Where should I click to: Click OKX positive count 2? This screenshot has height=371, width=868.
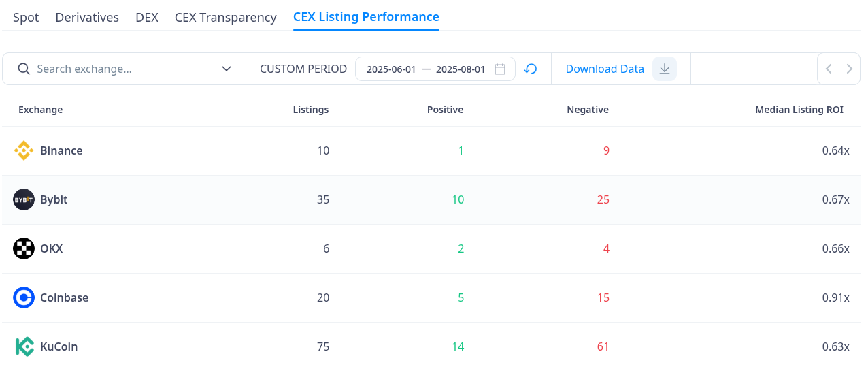pyautogui.click(x=461, y=248)
